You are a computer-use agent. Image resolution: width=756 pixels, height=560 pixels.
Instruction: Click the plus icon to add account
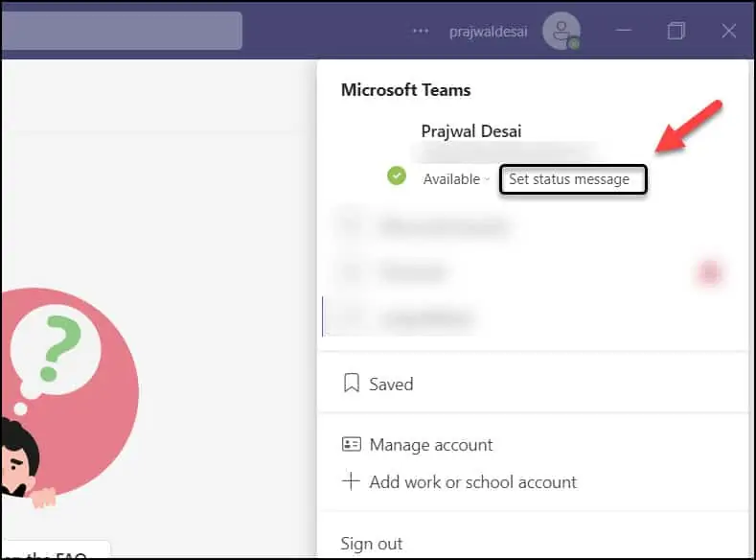pyautogui.click(x=351, y=481)
